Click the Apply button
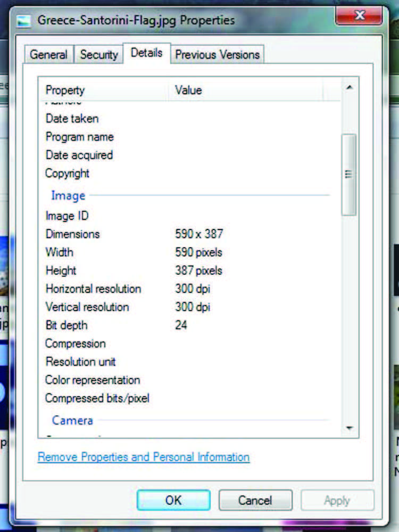This screenshot has width=399, height=532. pos(337,500)
